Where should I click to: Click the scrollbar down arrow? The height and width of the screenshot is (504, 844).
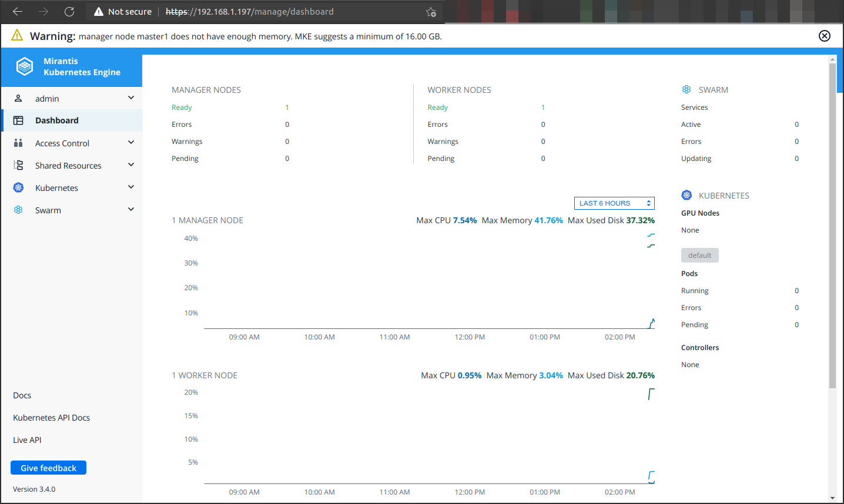pos(832,498)
